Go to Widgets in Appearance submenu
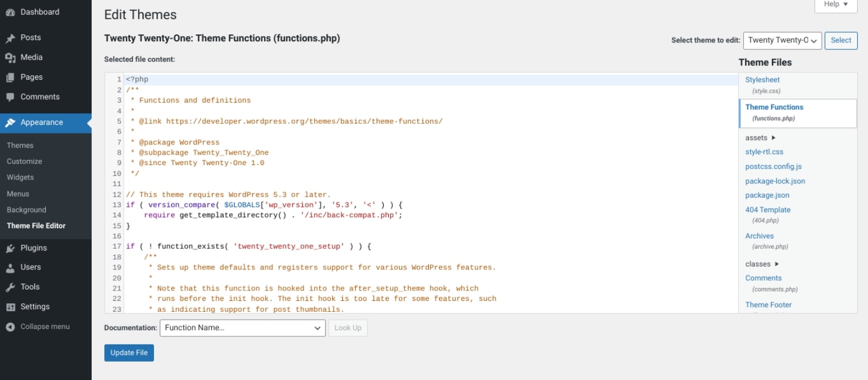 (x=20, y=178)
